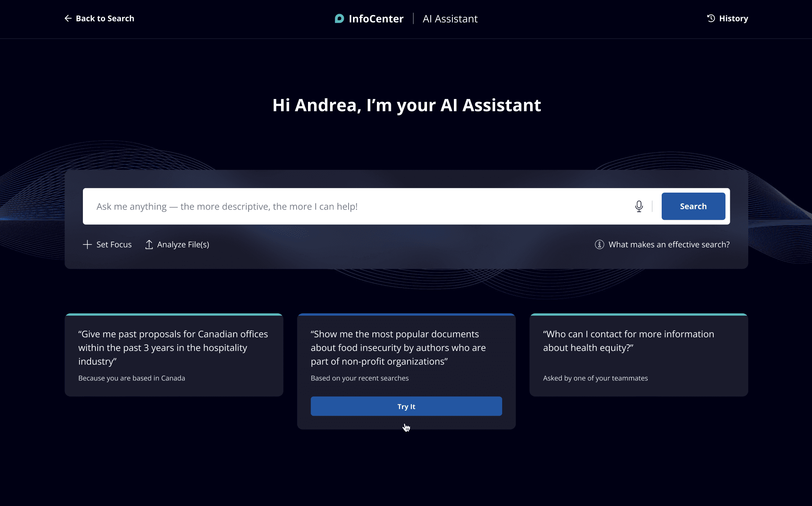This screenshot has width=812, height=506.
Task: Activate the microphone voice input
Action: point(639,206)
